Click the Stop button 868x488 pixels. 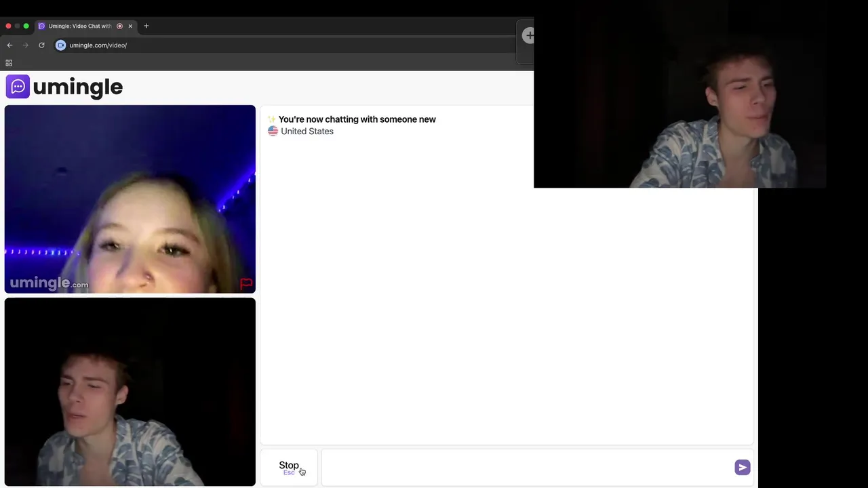click(289, 467)
